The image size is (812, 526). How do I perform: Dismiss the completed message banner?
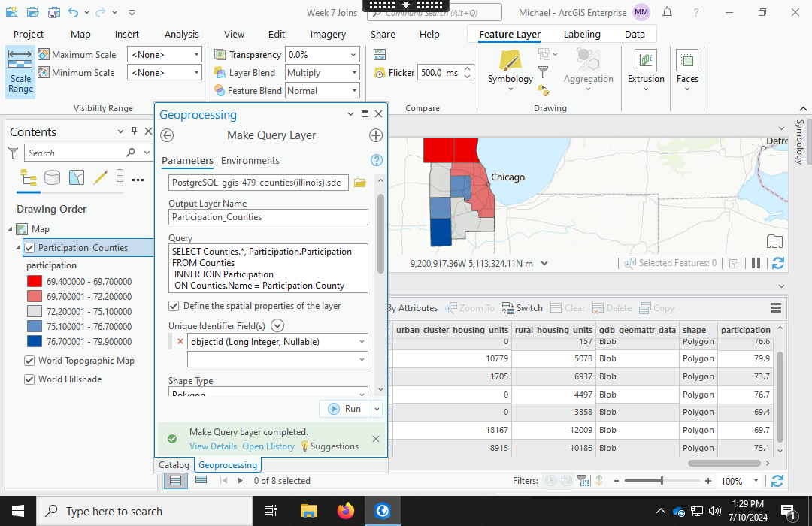click(376, 439)
